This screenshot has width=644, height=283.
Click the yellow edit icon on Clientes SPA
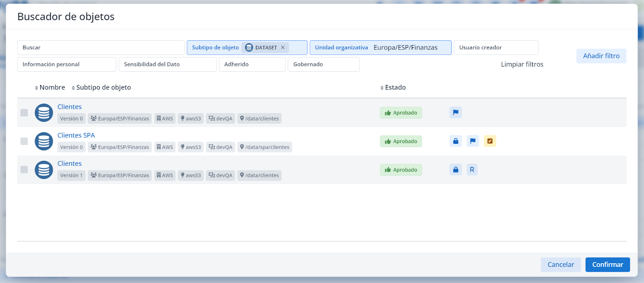pyautogui.click(x=489, y=141)
